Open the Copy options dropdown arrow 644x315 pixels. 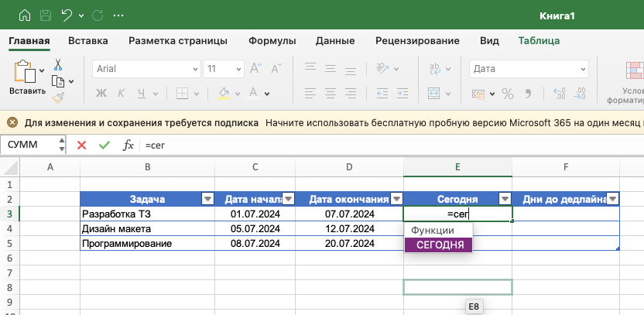[71, 81]
